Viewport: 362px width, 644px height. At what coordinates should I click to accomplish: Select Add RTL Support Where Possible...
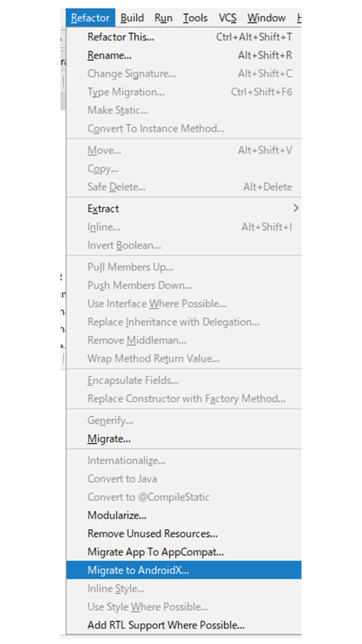click(x=184, y=625)
